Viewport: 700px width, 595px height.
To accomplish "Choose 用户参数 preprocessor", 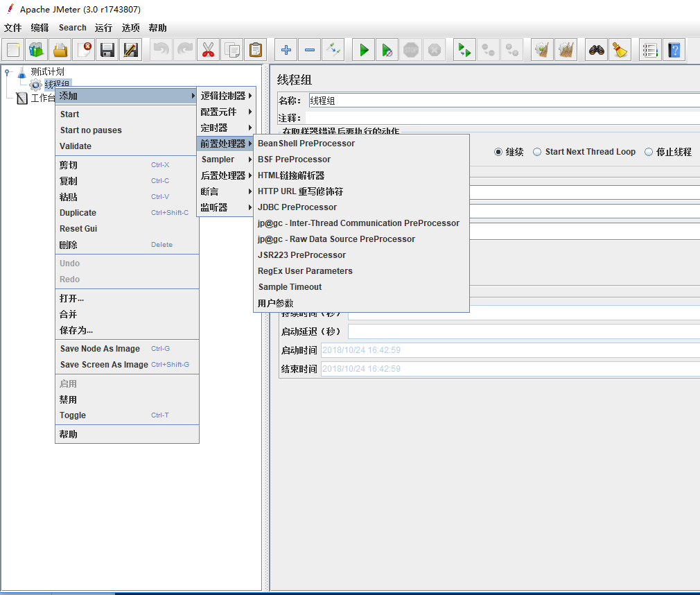I will 361,303.
